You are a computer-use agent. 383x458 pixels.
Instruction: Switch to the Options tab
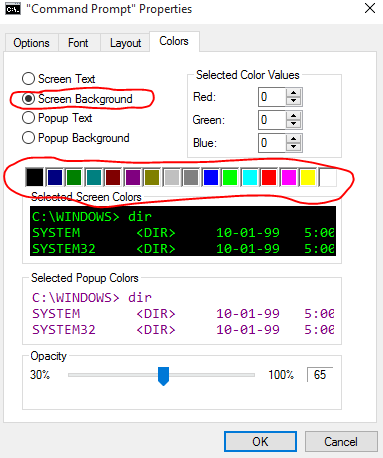point(31,43)
